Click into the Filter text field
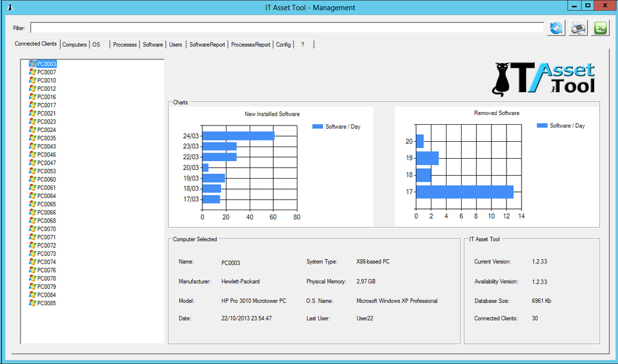 click(287, 28)
